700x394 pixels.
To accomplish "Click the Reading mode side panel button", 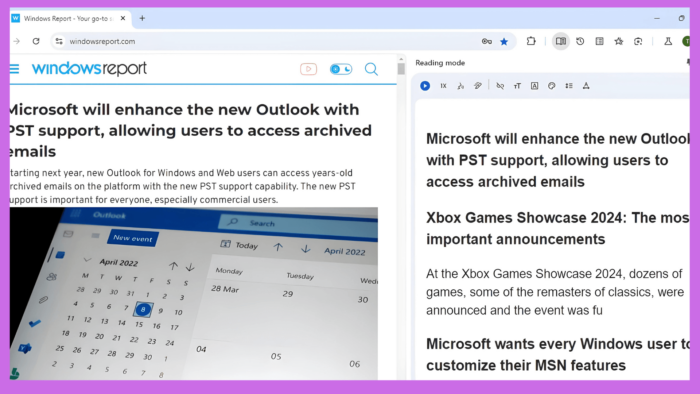I will point(561,41).
